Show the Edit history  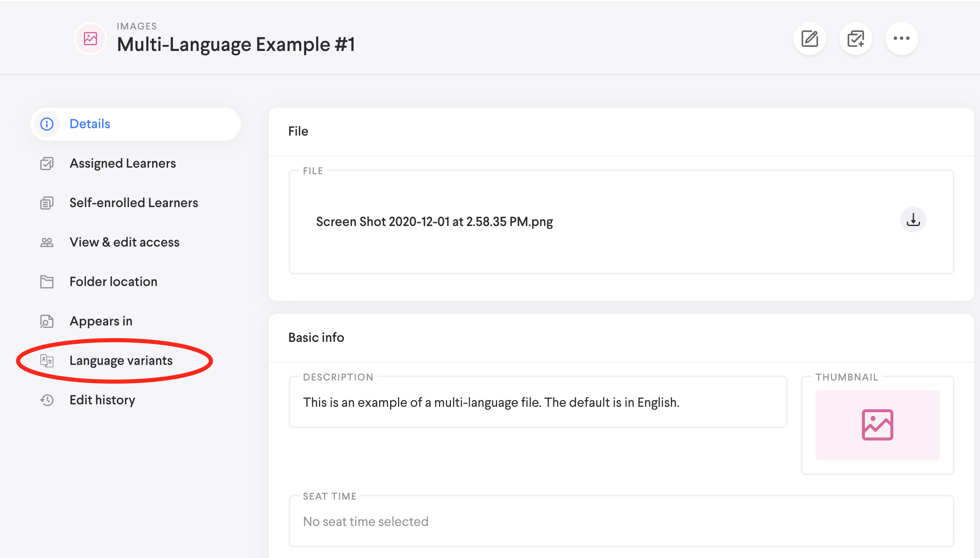[102, 400]
